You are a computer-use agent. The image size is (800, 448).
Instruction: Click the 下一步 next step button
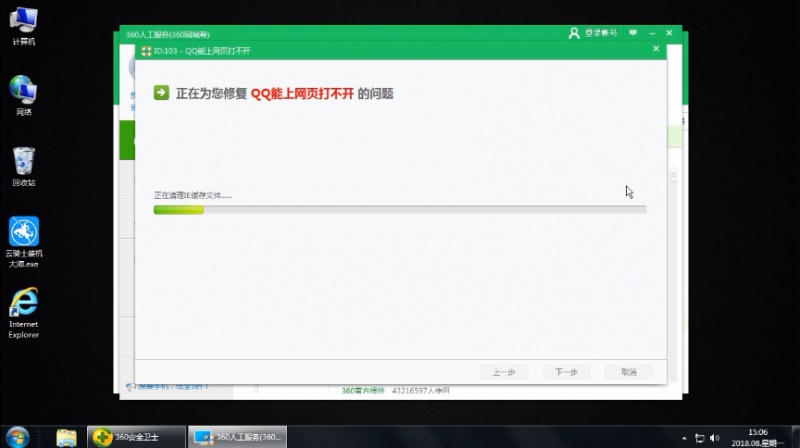click(x=566, y=372)
